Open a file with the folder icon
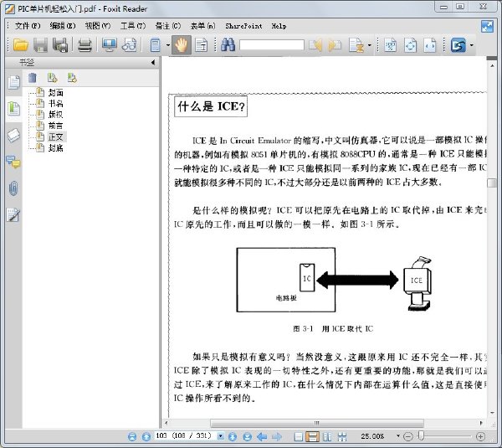The height and width of the screenshot is (448, 502). [x=21, y=45]
